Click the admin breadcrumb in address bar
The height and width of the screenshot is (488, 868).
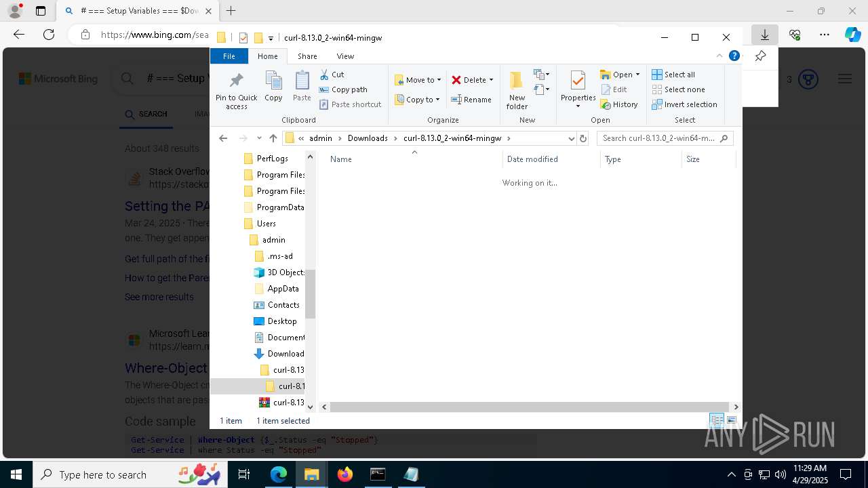coord(321,138)
